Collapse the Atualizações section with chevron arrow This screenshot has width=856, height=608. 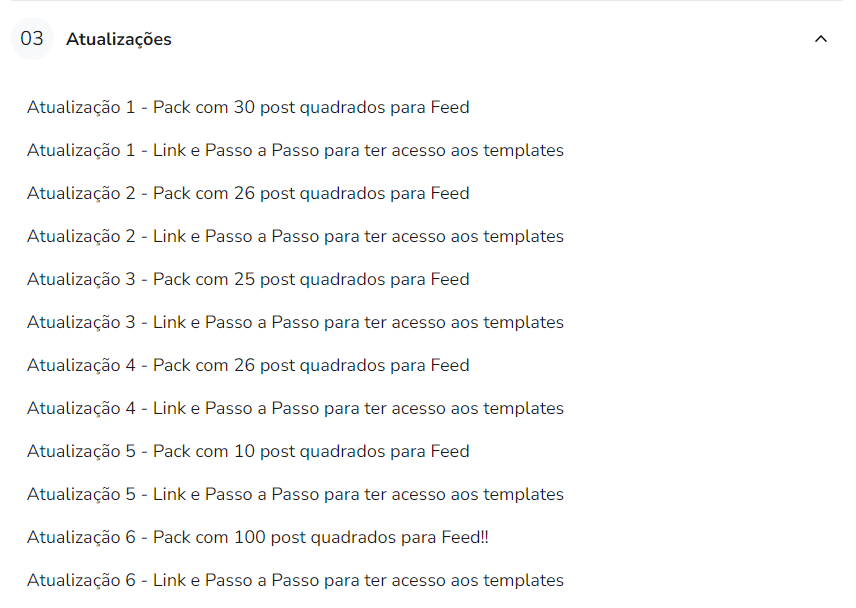click(x=821, y=39)
